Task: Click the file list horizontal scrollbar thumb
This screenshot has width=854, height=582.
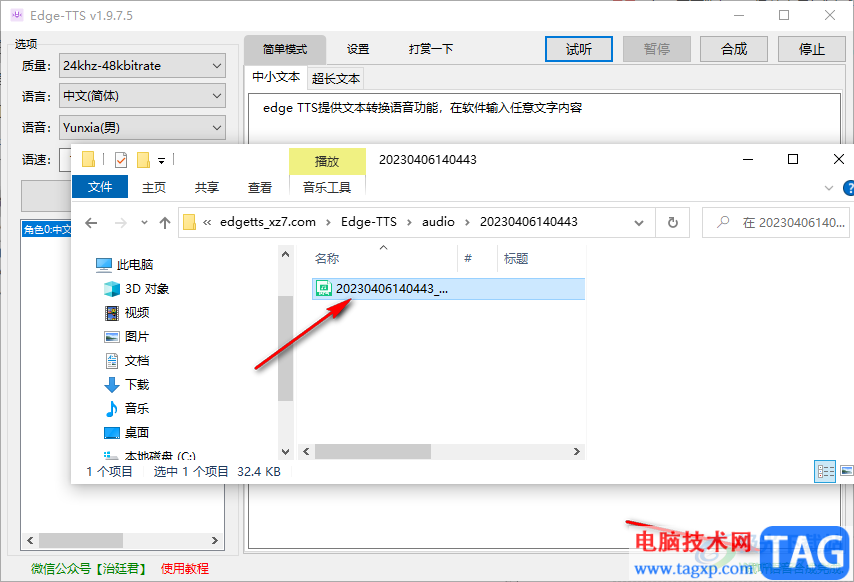Action: [x=373, y=451]
